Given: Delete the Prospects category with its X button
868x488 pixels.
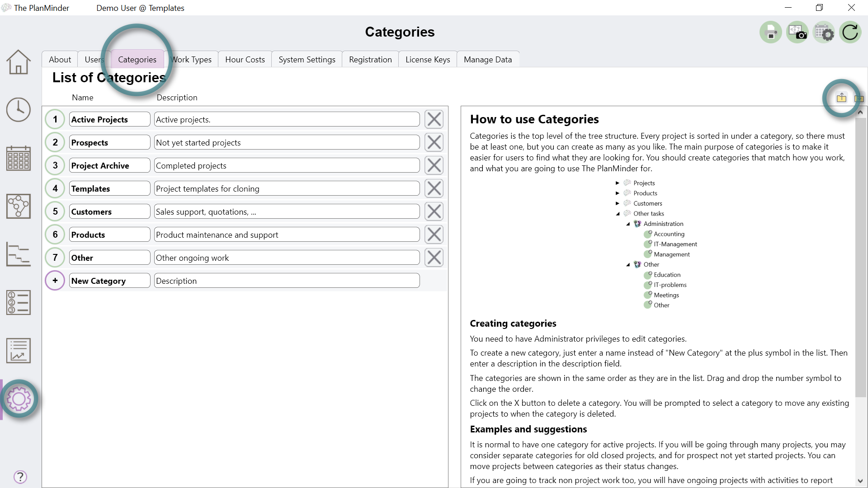Looking at the screenshot, I should [x=434, y=142].
